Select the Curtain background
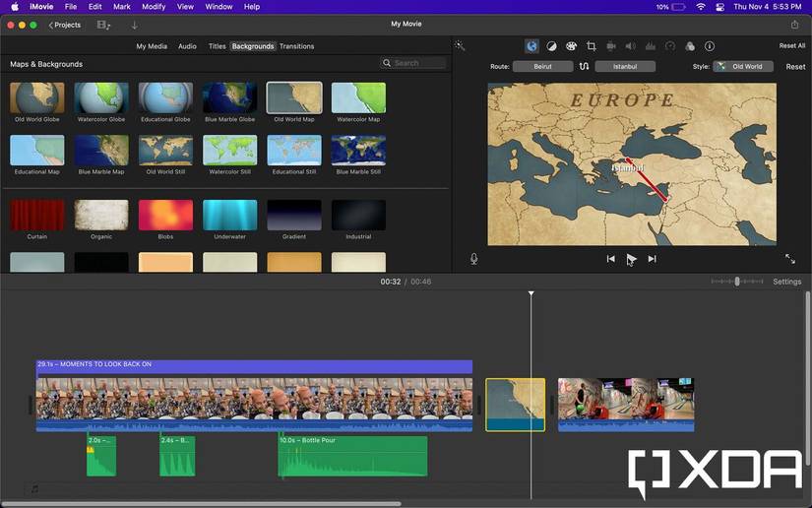This screenshot has height=508, width=812. tap(37, 215)
